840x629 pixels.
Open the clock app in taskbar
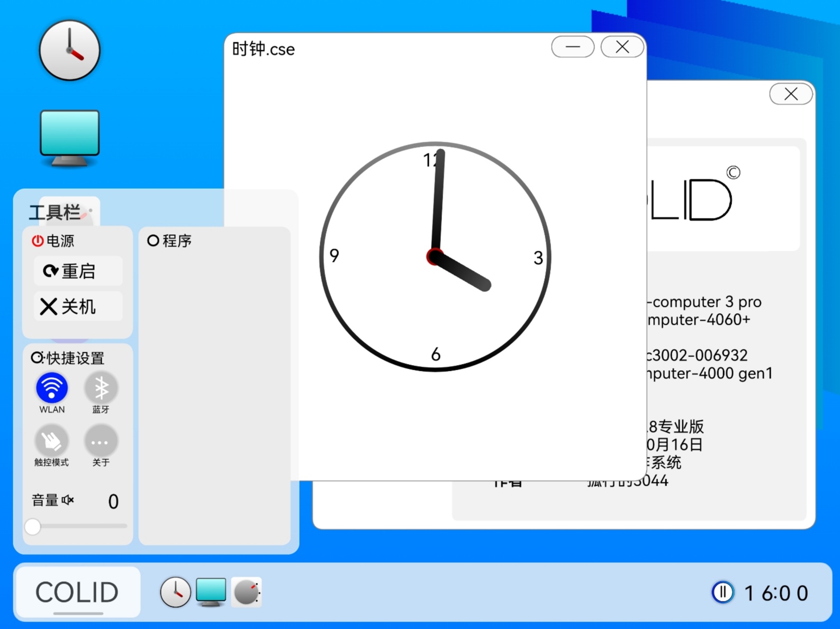(x=175, y=592)
